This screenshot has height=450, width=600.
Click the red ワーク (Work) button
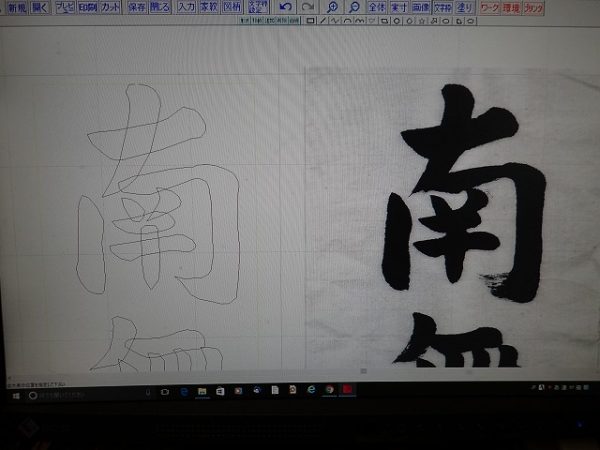(x=490, y=7)
